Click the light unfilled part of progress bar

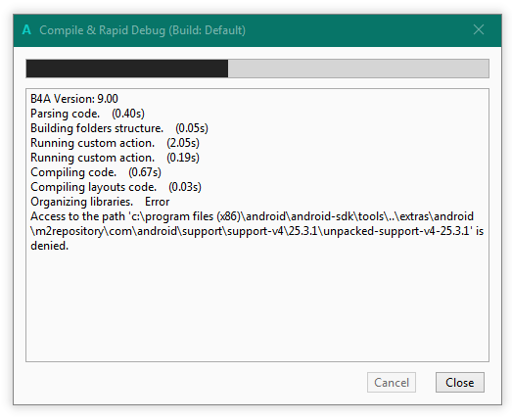click(358, 69)
